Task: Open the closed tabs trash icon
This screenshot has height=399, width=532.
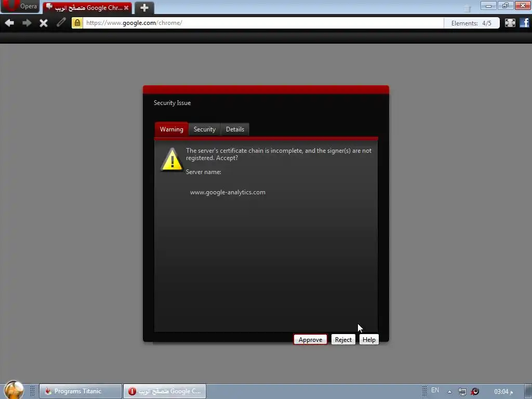Action: (468, 8)
